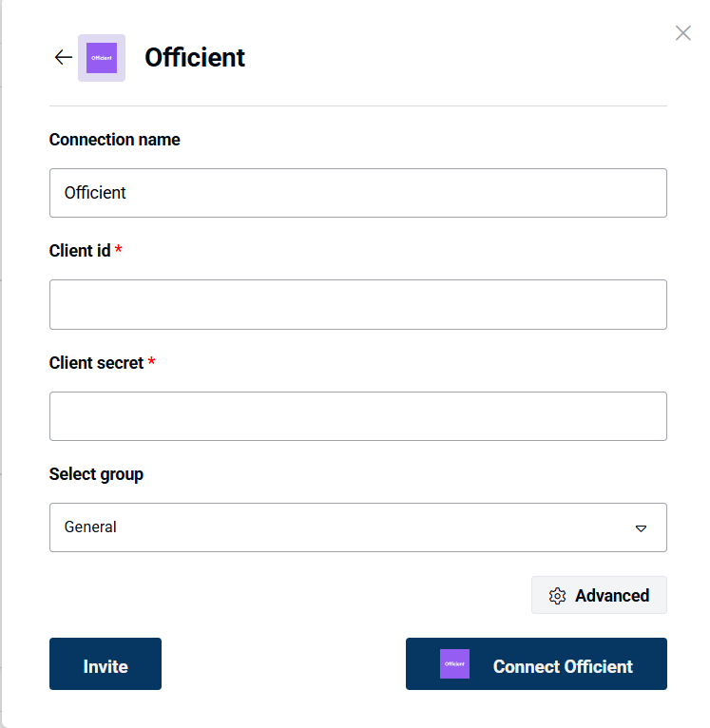This screenshot has width=710, height=728.
Task: Click the Officient dialog title text
Action: click(x=195, y=58)
